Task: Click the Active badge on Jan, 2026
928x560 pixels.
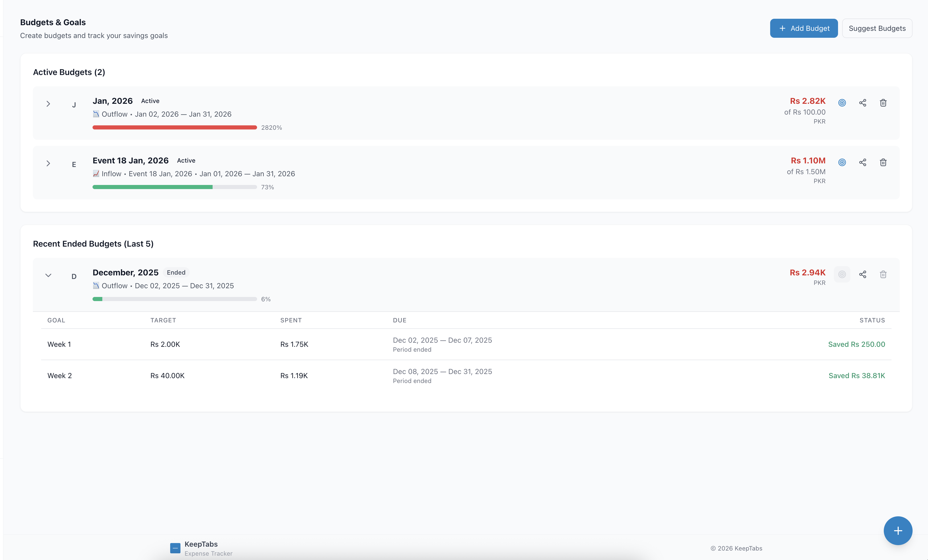Action: click(150, 101)
